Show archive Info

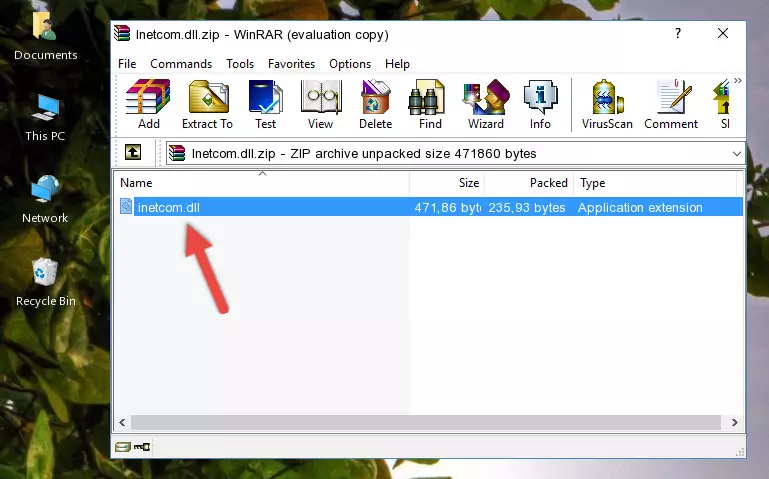[x=540, y=104]
